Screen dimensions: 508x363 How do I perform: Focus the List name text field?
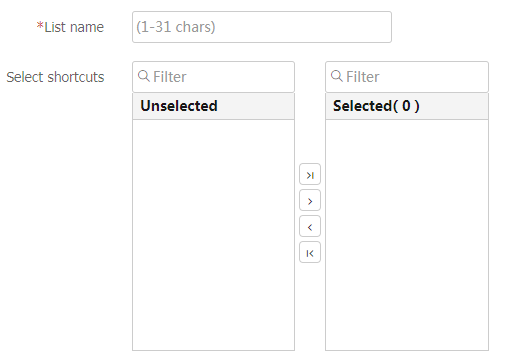[262, 27]
